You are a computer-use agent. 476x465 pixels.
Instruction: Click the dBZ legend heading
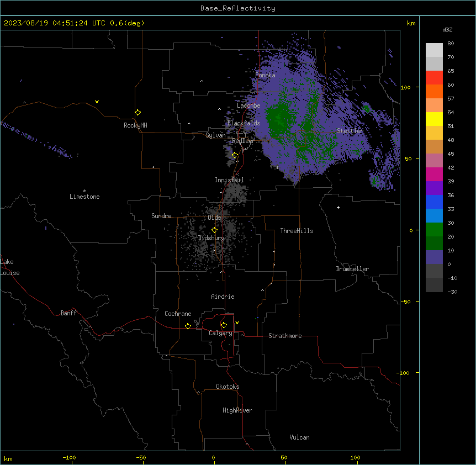pyautogui.click(x=447, y=29)
